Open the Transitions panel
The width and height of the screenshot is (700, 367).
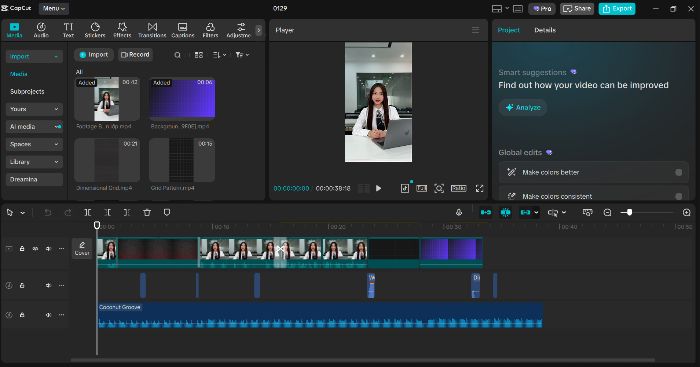152,30
